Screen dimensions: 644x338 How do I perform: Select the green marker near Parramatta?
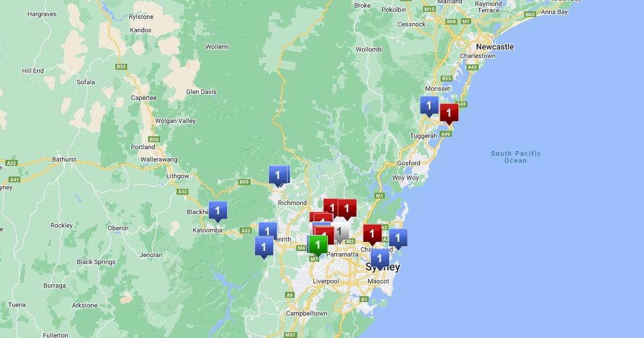tap(318, 245)
